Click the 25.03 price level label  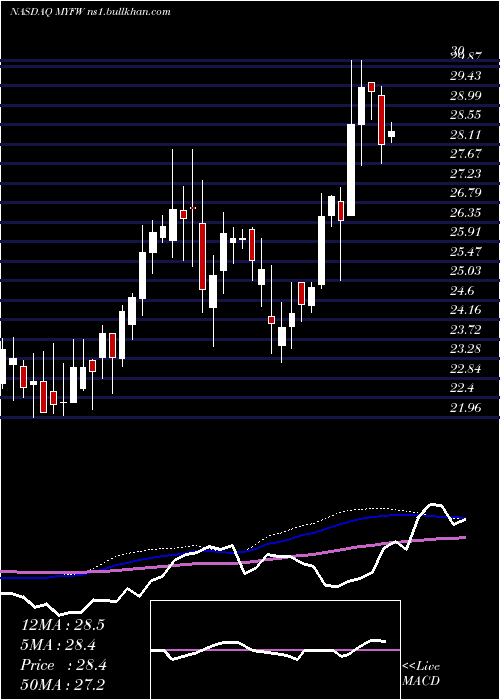(x=466, y=271)
